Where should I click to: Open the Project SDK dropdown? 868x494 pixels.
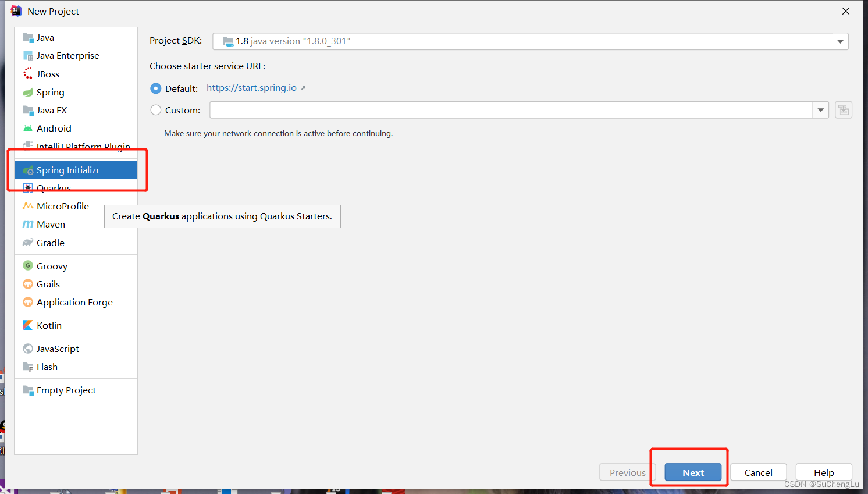(x=531, y=41)
